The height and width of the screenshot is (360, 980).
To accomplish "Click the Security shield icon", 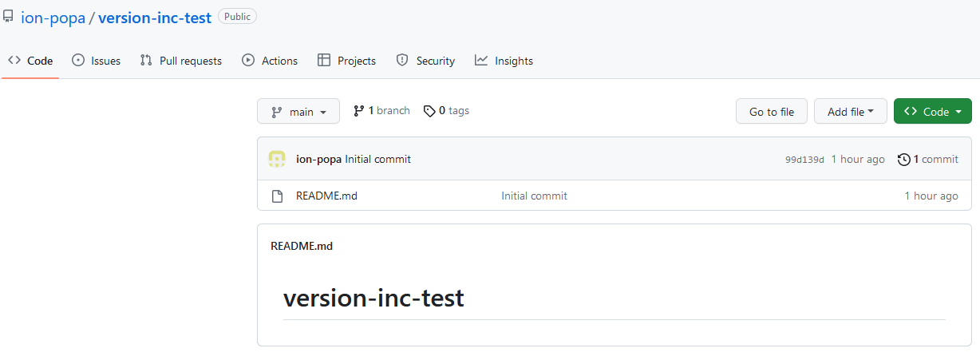I will (x=402, y=60).
